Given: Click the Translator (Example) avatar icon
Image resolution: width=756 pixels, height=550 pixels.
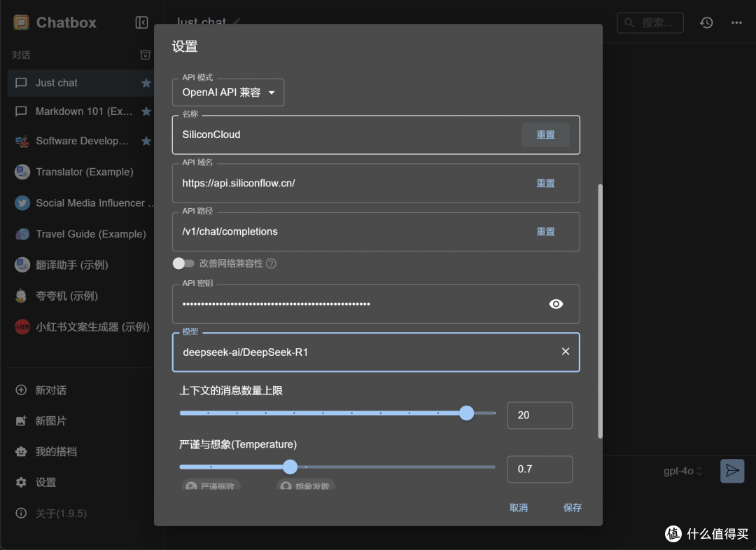Looking at the screenshot, I should pos(22,172).
